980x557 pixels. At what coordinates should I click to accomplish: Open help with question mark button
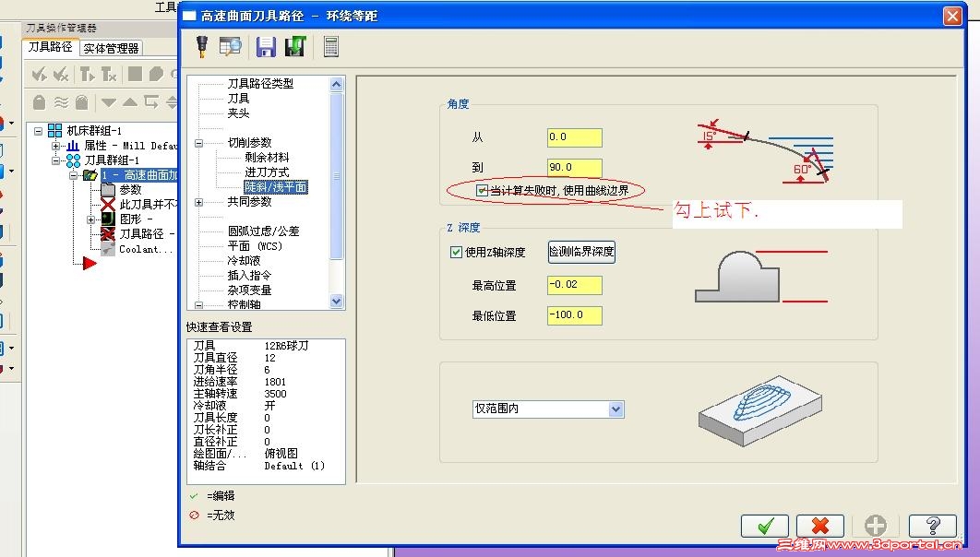(x=933, y=526)
